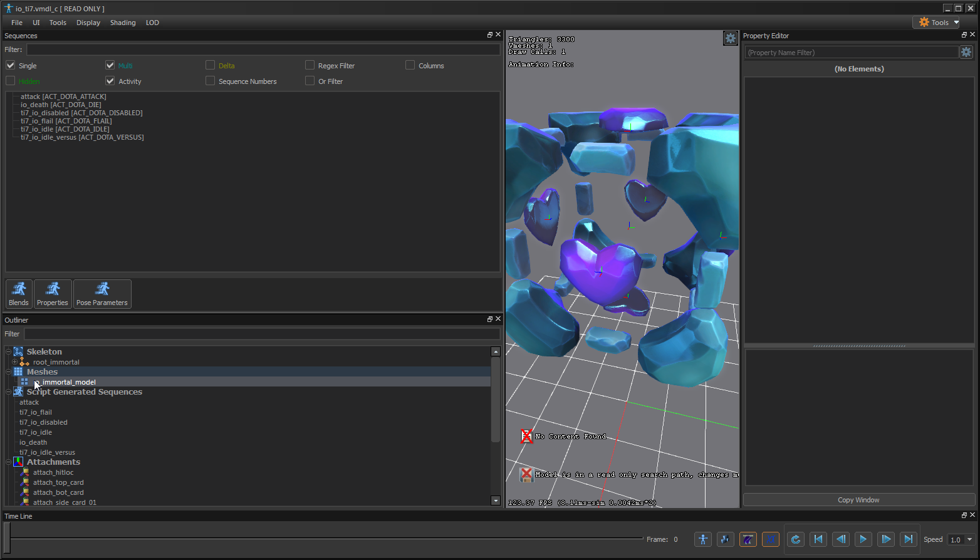
Task: Collapse the Attachments tree group
Action: [8, 462]
